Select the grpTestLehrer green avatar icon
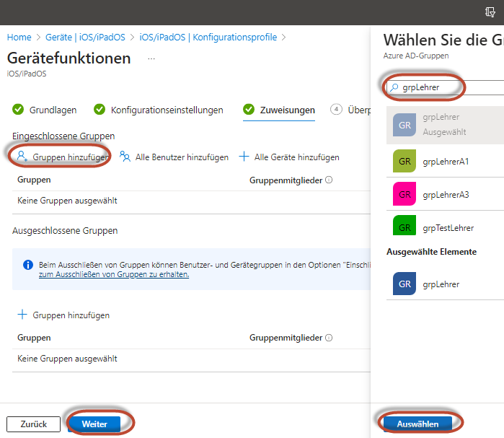The width and height of the screenshot is (504, 438). point(404,226)
